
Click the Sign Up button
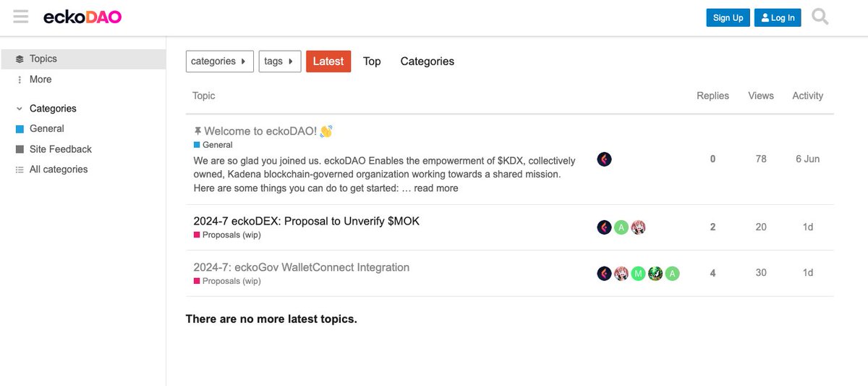[728, 18]
